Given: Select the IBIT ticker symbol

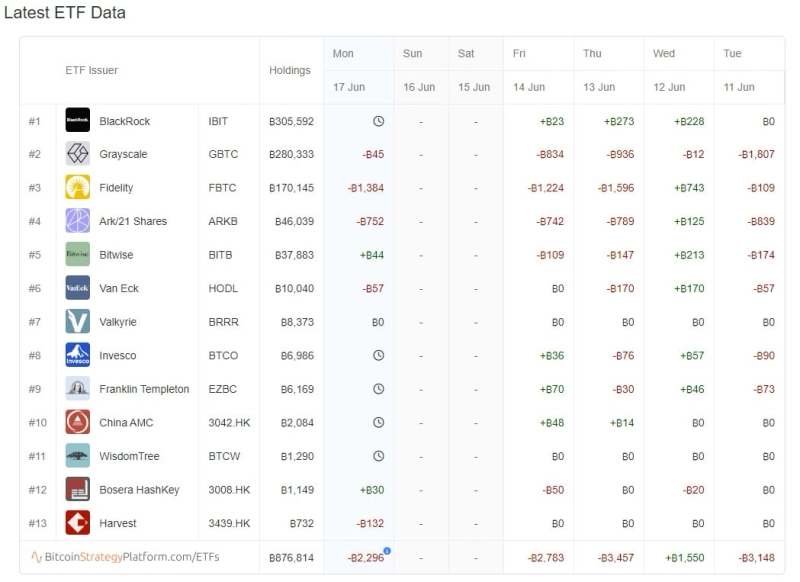Looking at the screenshot, I should tap(218, 121).
